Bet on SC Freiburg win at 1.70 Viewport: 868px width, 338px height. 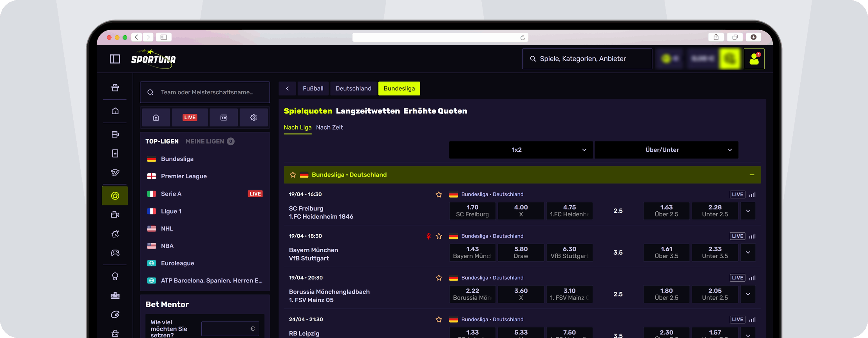(472, 211)
